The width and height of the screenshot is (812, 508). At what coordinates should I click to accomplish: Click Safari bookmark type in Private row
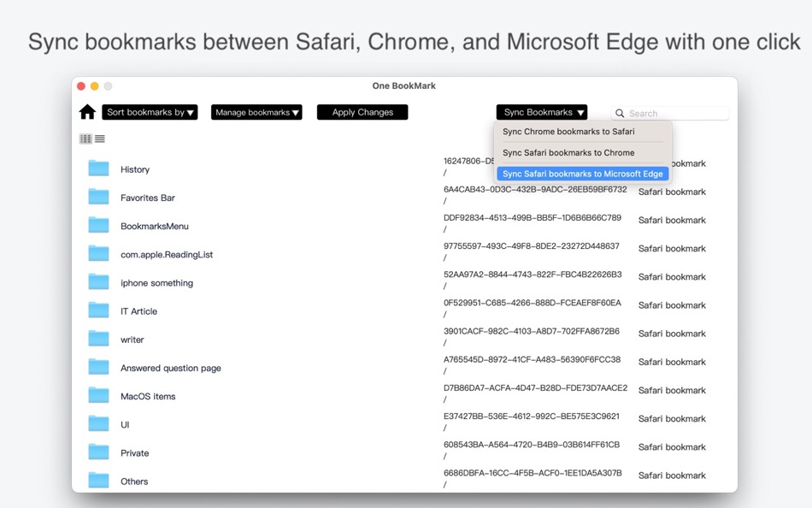point(672,446)
